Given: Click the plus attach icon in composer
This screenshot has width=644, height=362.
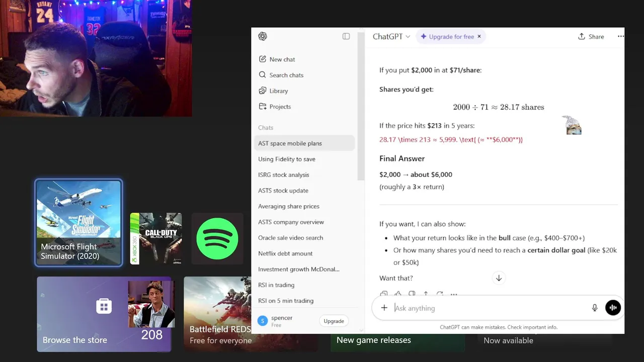Looking at the screenshot, I should [x=384, y=308].
